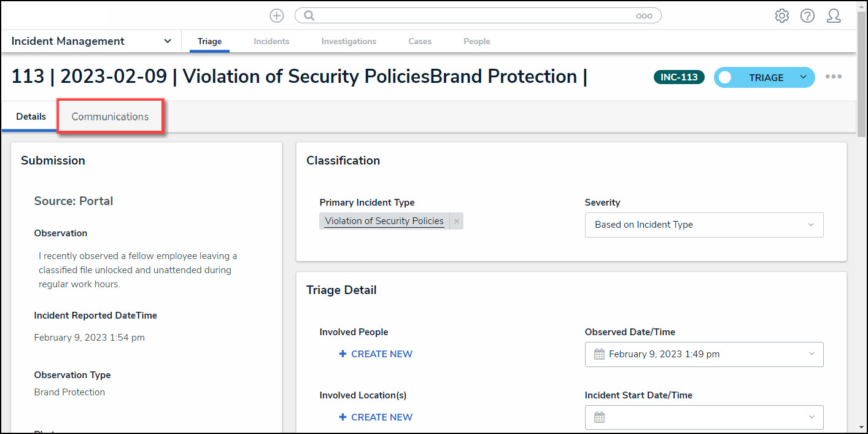Expand the Incident Management application dropdown
Image resolution: width=868 pixels, height=434 pixels.
pyautogui.click(x=168, y=41)
